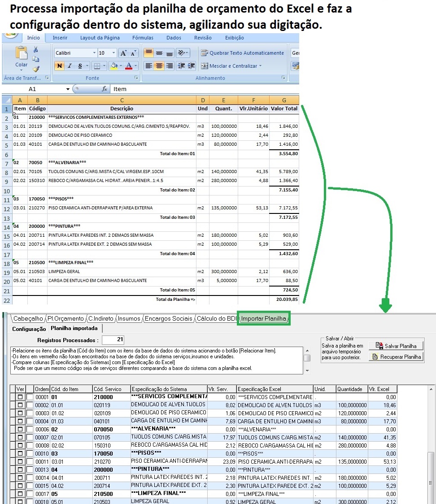Click the Increase Indent icon

[x=192, y=66]
